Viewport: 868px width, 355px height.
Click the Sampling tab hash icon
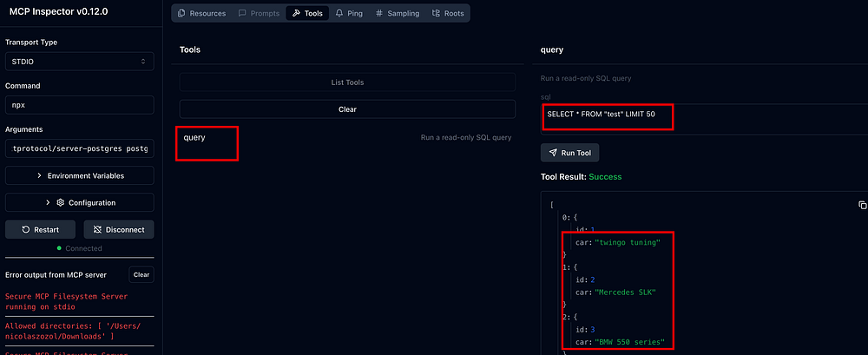[x=379, y=13]
